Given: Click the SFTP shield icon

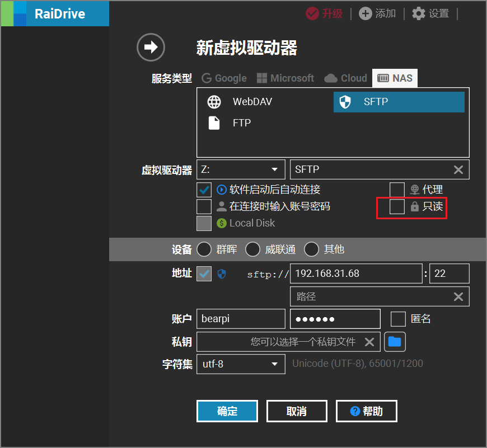Looking at the screenshot, I should point(345,102).
